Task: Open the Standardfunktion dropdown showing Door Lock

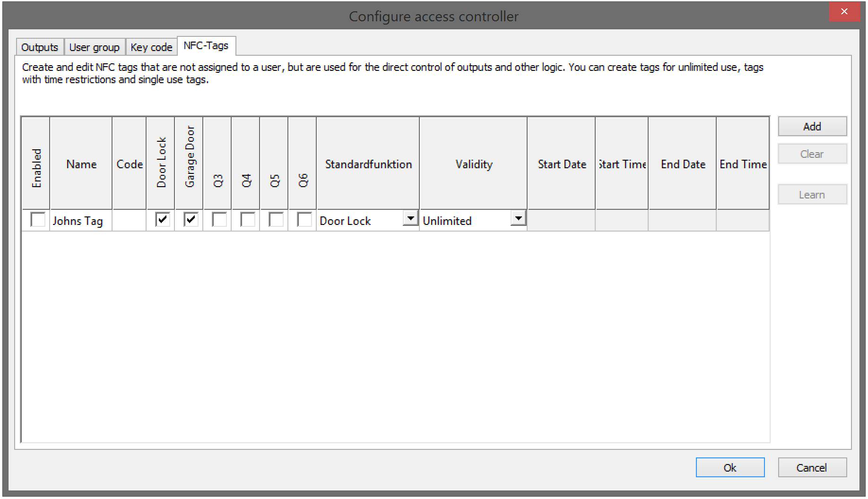Action: pos(409,218)
